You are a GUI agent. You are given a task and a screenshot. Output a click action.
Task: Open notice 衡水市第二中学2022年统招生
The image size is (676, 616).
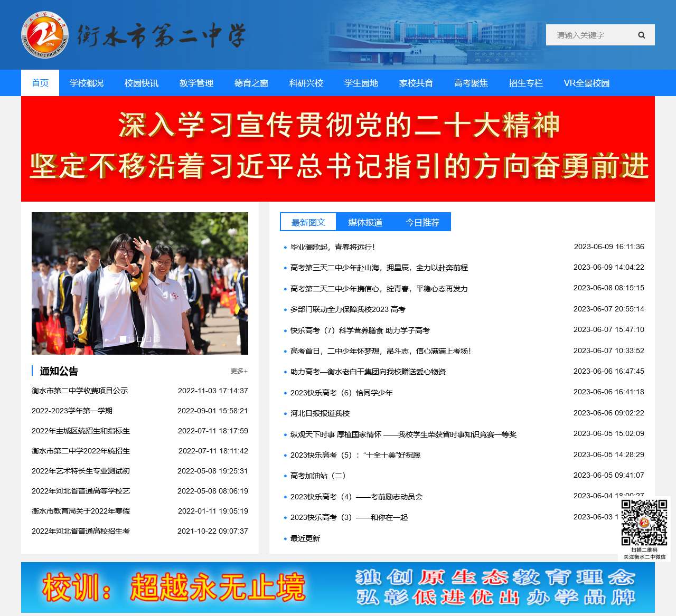(x=81, y=451)
